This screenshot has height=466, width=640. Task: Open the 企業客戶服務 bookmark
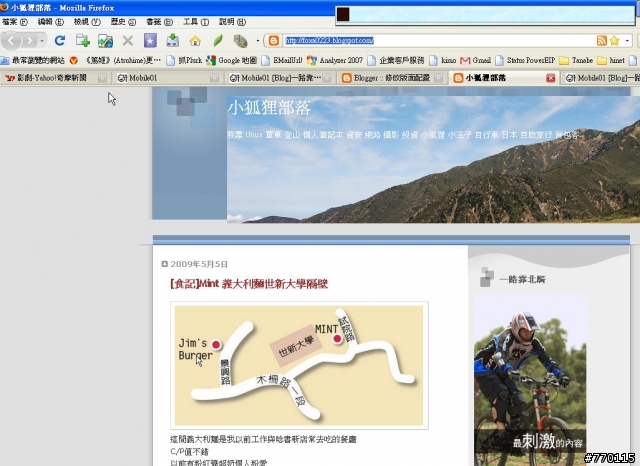[x=396, y=60]
